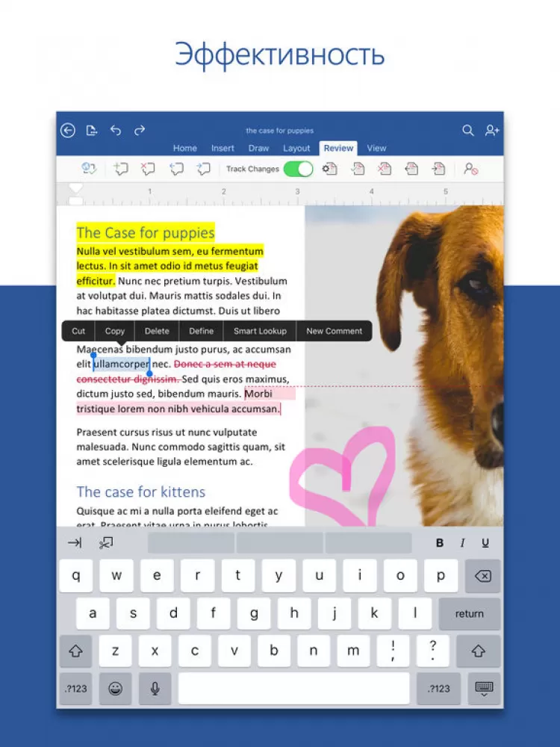Tap the heading The Case for puppies
Image resolution: width=560 pixels, height=747 pixels.
pos(146,233)
